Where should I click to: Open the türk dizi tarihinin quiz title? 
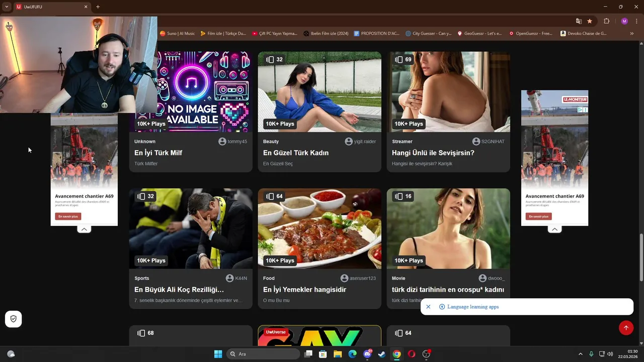(x=448, y=290)
